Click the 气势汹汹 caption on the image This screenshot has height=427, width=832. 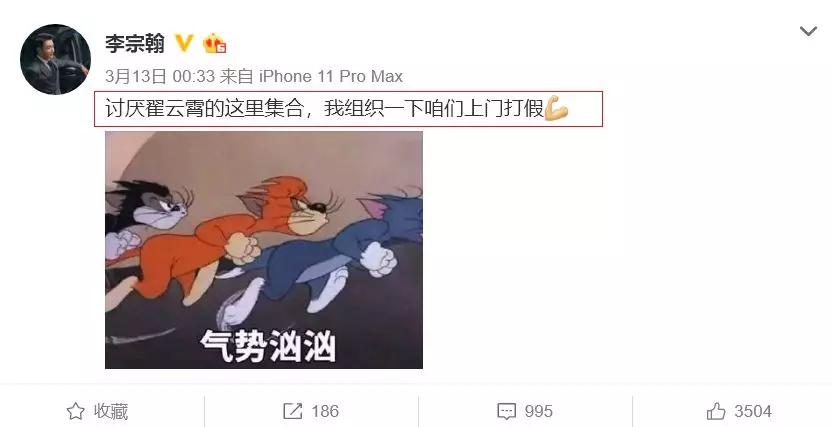[x=268, y=346]
